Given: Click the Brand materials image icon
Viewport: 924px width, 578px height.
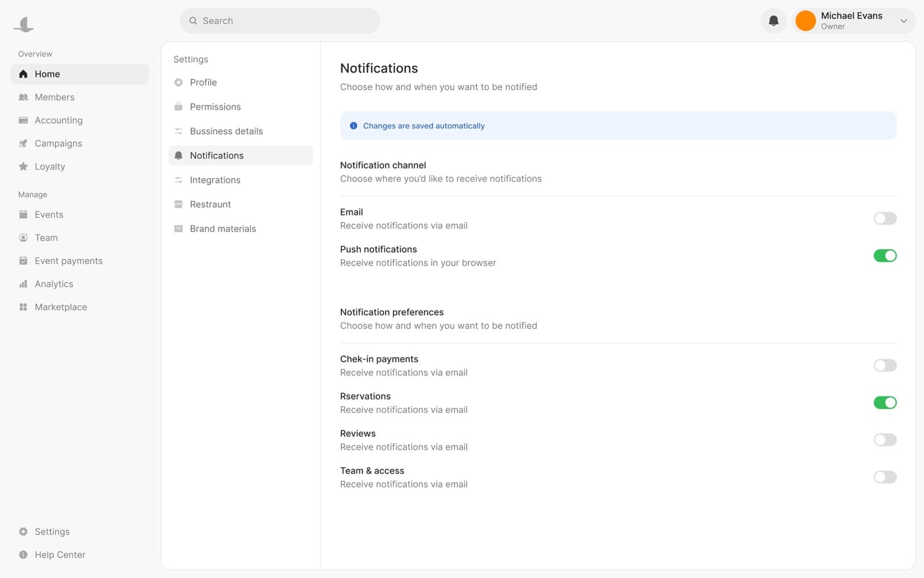Looking at the screenshot, I should (178, 229).
